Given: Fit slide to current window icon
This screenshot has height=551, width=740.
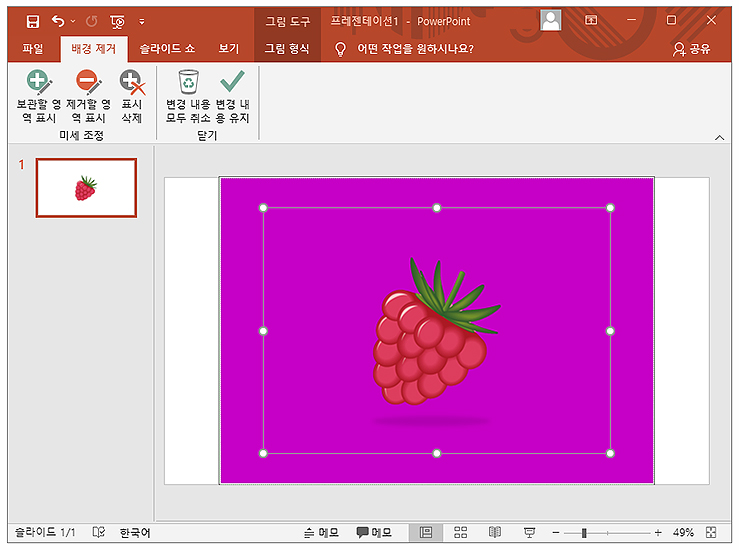Looking at the screenshot, I should tap(711, 533).
